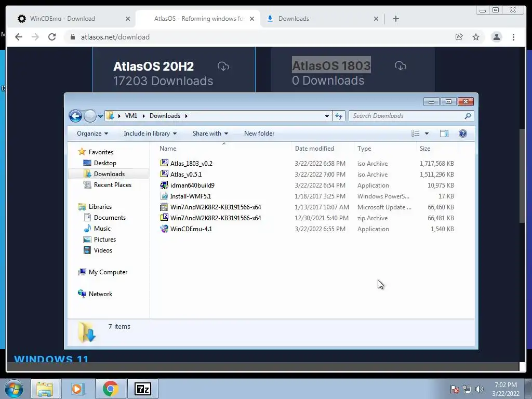Screen dimensions: 532x399
Task: Open the Chrome three-dot menu
Action: [x=513, y=37]
